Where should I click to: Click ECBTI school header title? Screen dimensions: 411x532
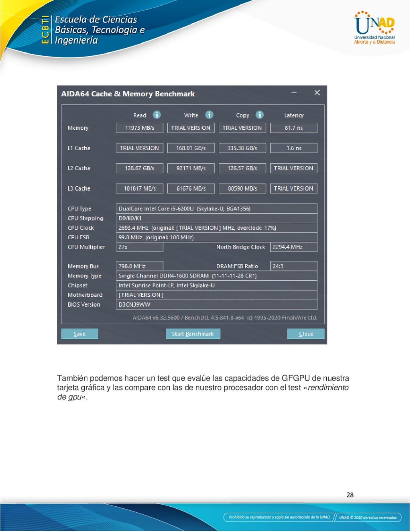click(x=100, y=30)
